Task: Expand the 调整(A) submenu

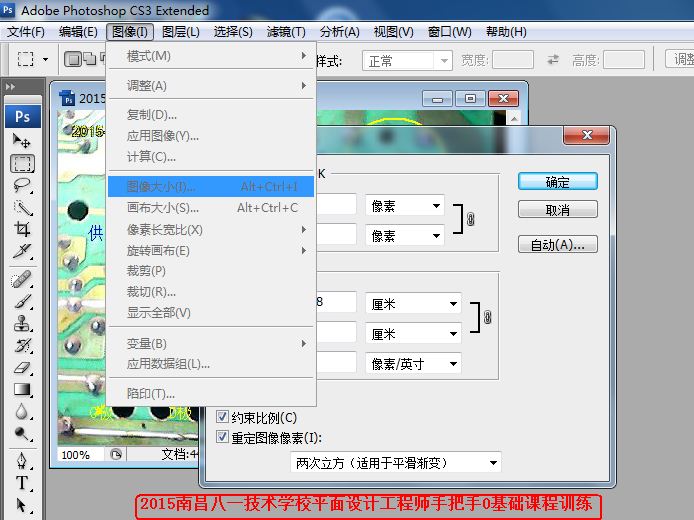Action: (212, 85)
